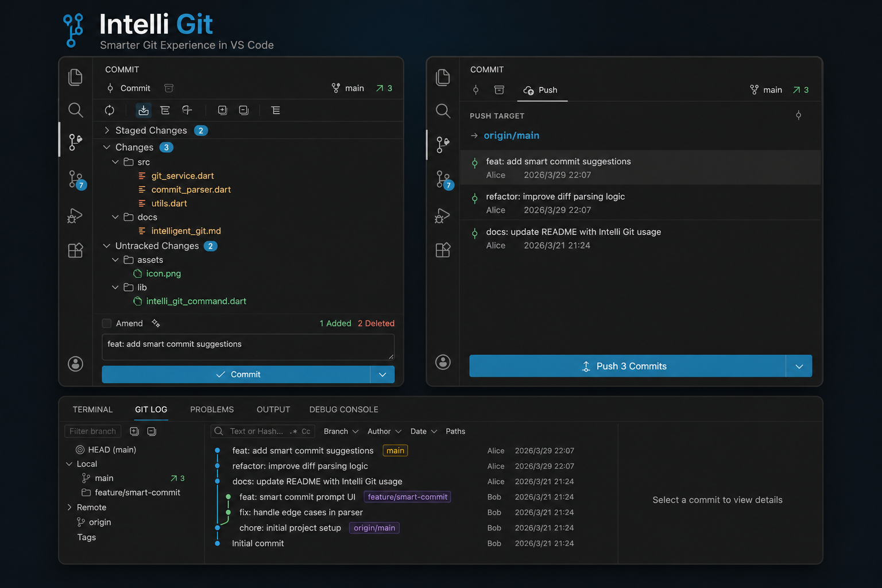Select feature/smart-commit in Local branches
Screen dimensions: 882x588
tap(137, 493)
